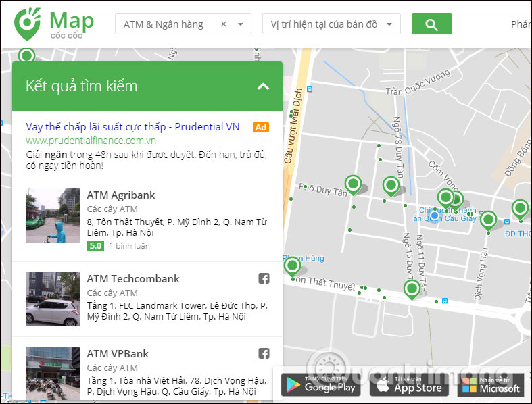Clear the ATM & Ngân hàng category
This screenshot has width=532, height=404.
click(x=224, y=24)
